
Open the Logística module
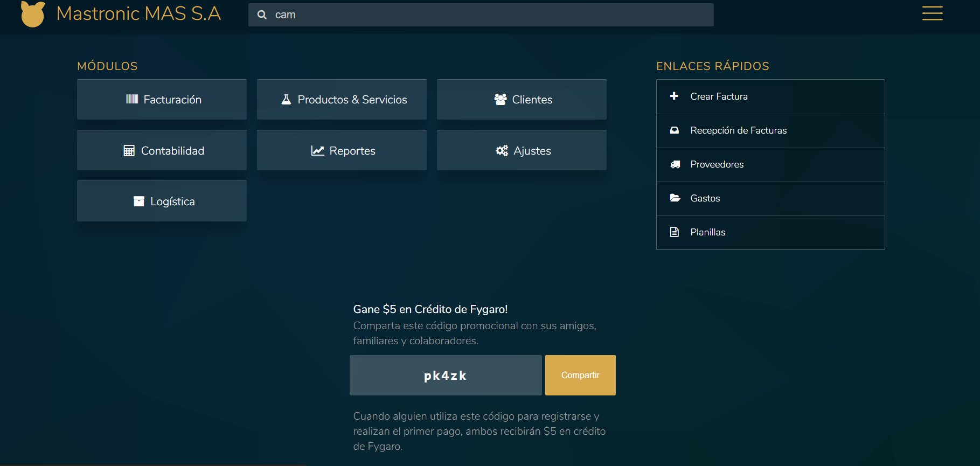[x=162, y=201]
